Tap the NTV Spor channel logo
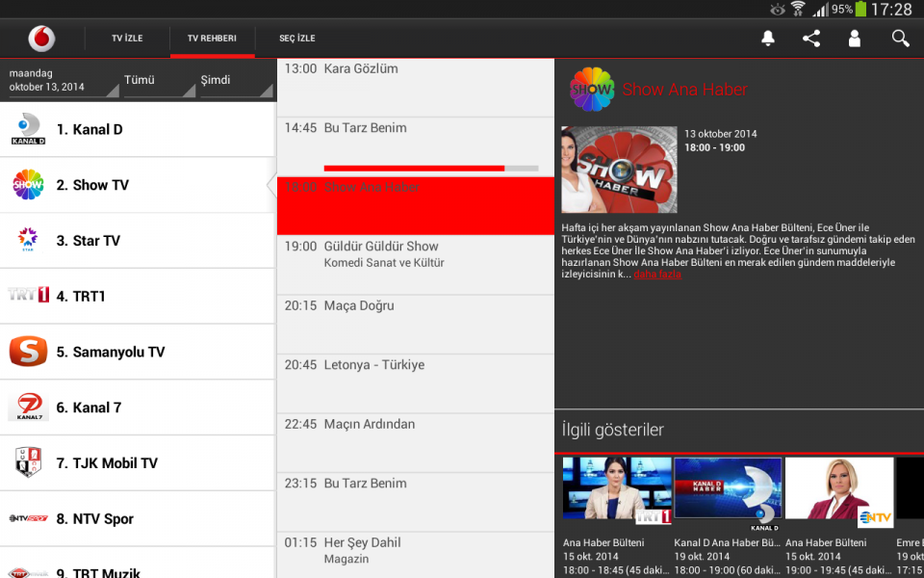 [x=28, y=518]
